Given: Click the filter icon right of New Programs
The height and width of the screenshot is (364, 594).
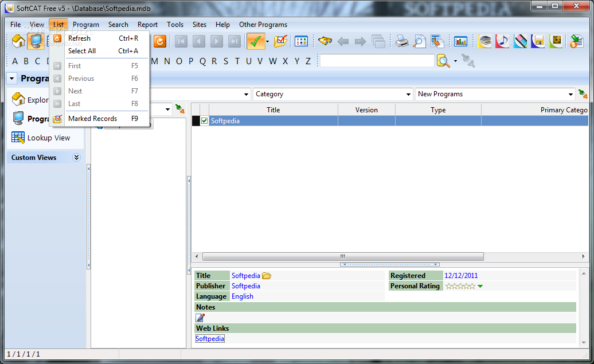Looking at the screenshot, I should point(583,93).
